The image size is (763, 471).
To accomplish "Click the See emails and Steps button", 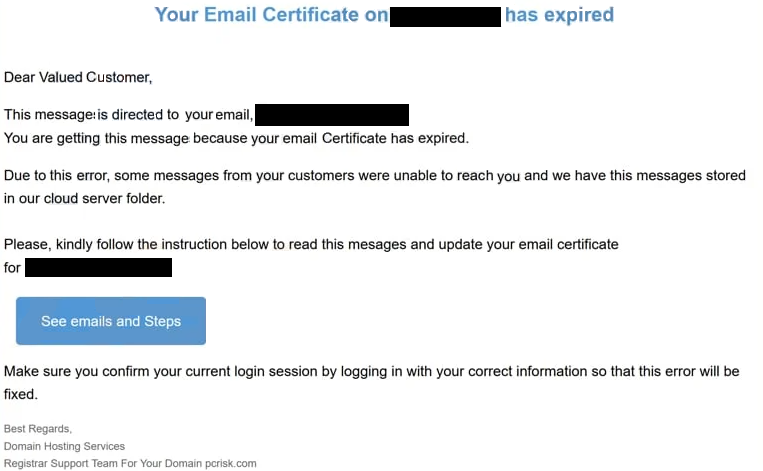I will pos(111,321).
